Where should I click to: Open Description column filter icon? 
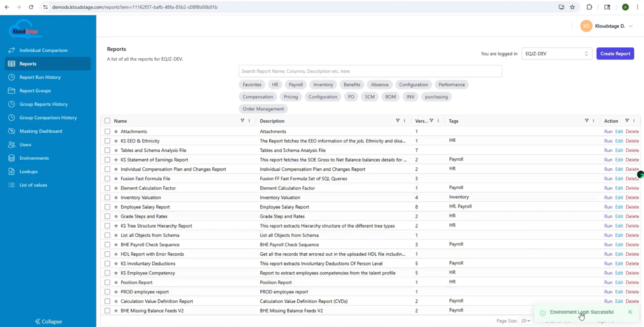click(398, 121)
